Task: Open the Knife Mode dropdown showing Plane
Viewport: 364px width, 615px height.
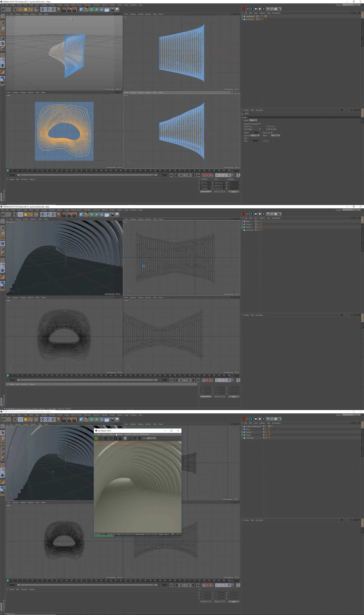Action: 253,120
